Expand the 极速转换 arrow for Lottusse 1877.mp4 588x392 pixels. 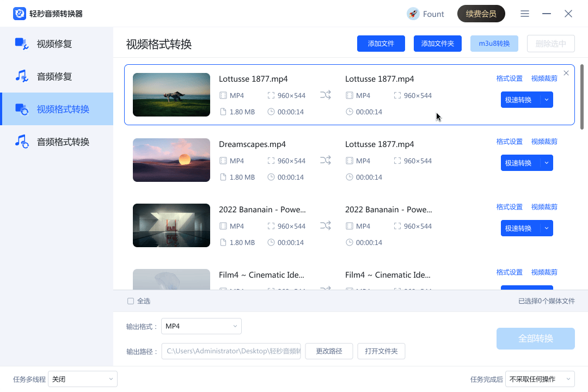(547, 100)
